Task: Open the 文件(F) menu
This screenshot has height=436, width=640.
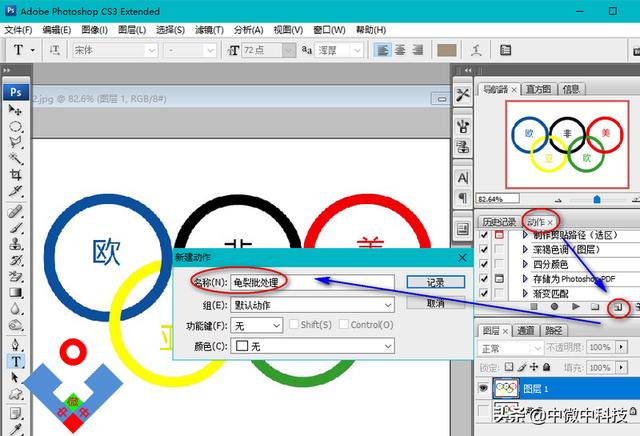Action: (x=18, y=30)
